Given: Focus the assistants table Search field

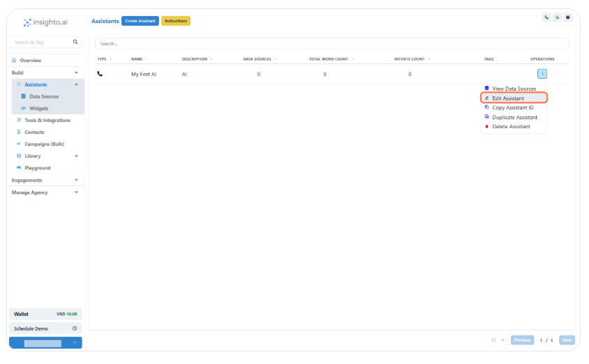Looking at the screenshot, I should pos(331,43).
